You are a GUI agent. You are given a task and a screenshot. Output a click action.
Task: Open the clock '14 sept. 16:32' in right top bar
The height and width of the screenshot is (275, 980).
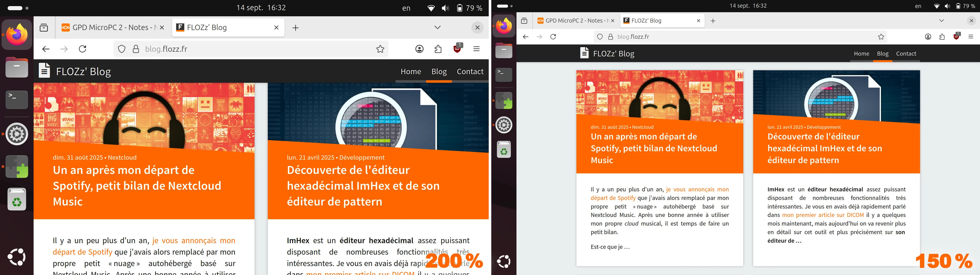click(x=748, y=6)
